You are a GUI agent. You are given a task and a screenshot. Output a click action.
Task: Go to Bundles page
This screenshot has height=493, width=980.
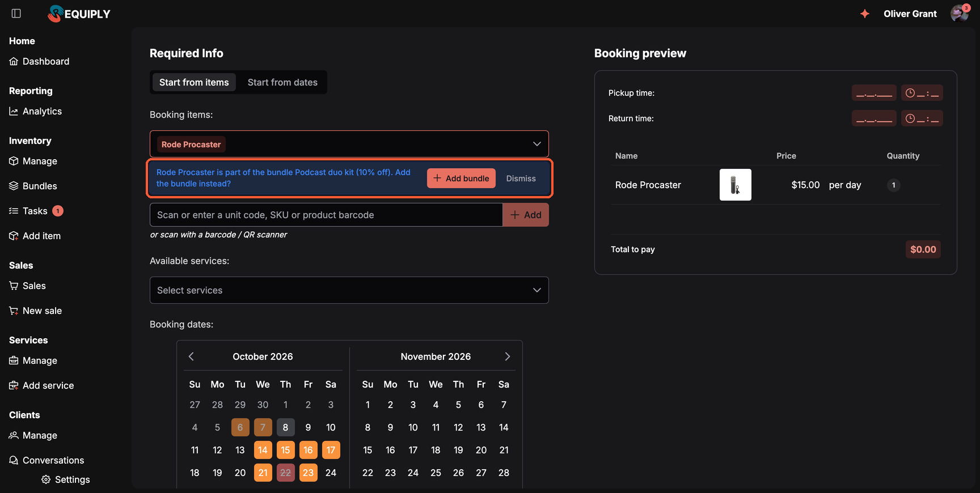coord(33,186)
